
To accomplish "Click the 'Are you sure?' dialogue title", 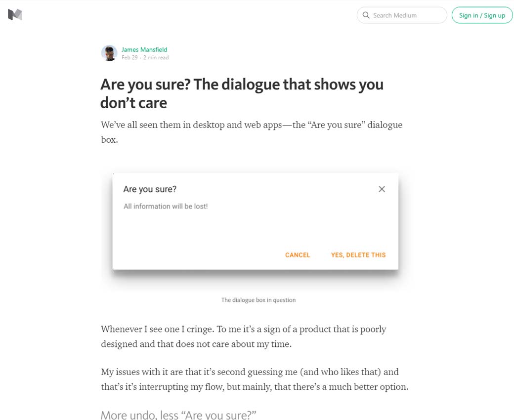I will pos(150,189).
